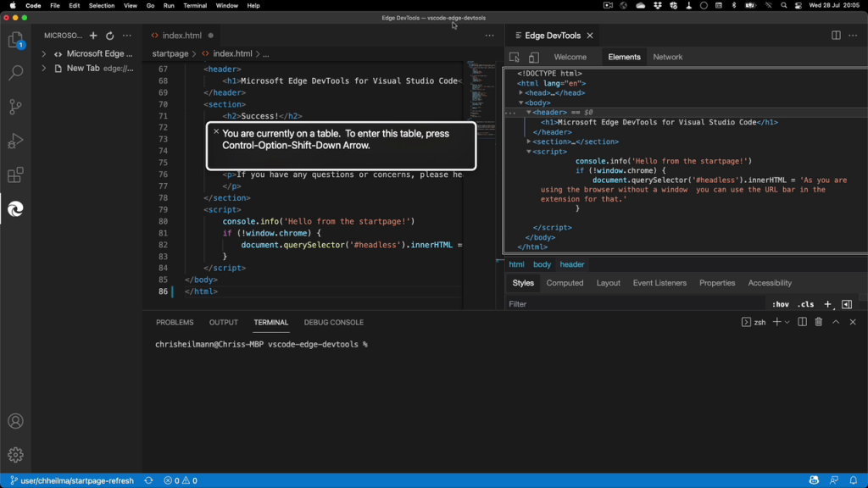The image size is (868, 488).
Task: Launch a new Edge instance with plus icon
Action: (93, 36)
